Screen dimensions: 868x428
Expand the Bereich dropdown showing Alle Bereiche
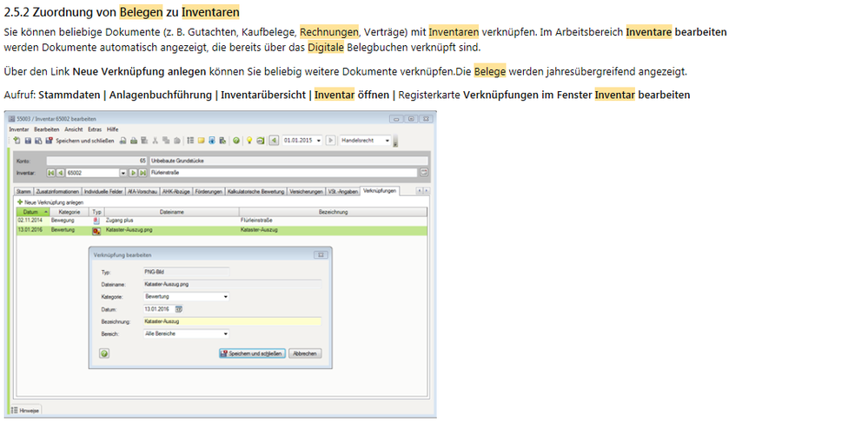[x=225, y=333]
